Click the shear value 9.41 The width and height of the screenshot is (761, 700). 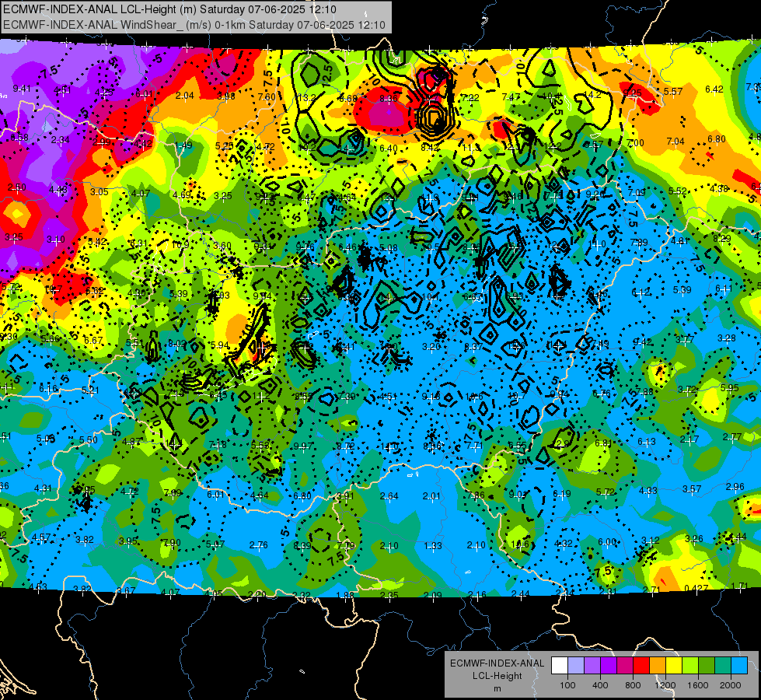tap(21, 88)
